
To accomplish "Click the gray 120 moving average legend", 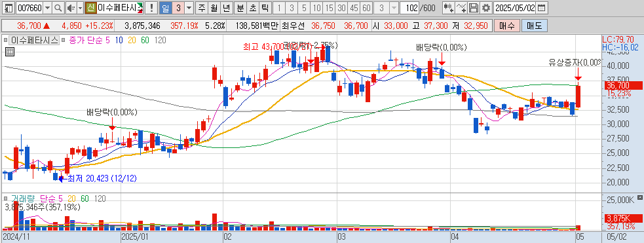I will (x=160, y=40).
